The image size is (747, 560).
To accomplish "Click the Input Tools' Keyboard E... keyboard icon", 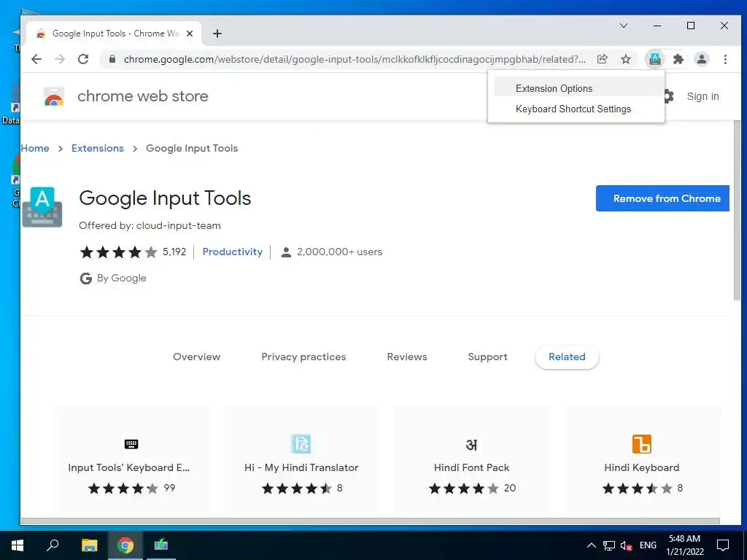I will pyautogui.click(x=131, y=444).
